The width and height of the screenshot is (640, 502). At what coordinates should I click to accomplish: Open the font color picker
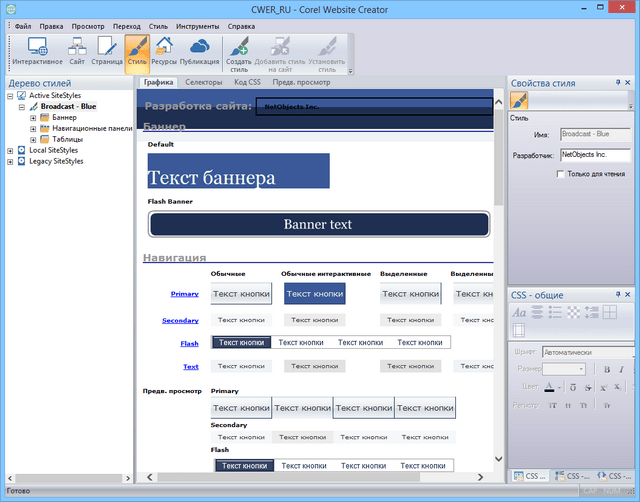550,387
